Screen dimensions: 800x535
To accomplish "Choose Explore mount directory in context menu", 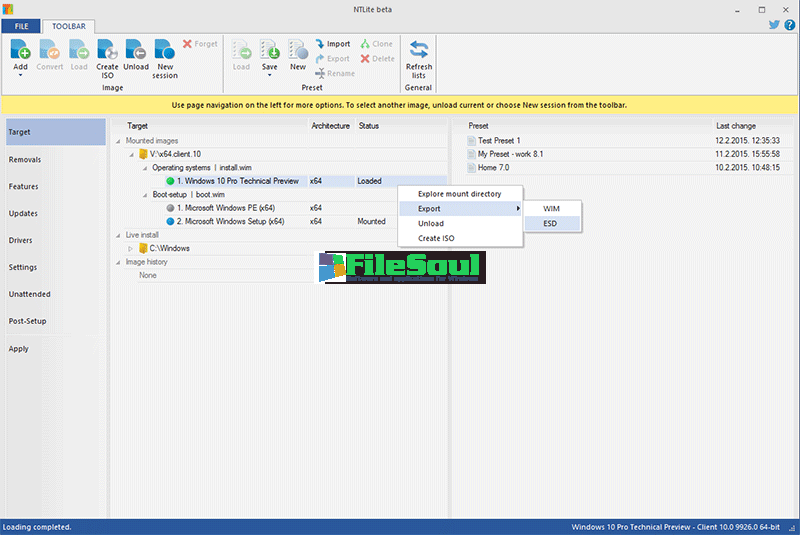I will coord(459,193).
